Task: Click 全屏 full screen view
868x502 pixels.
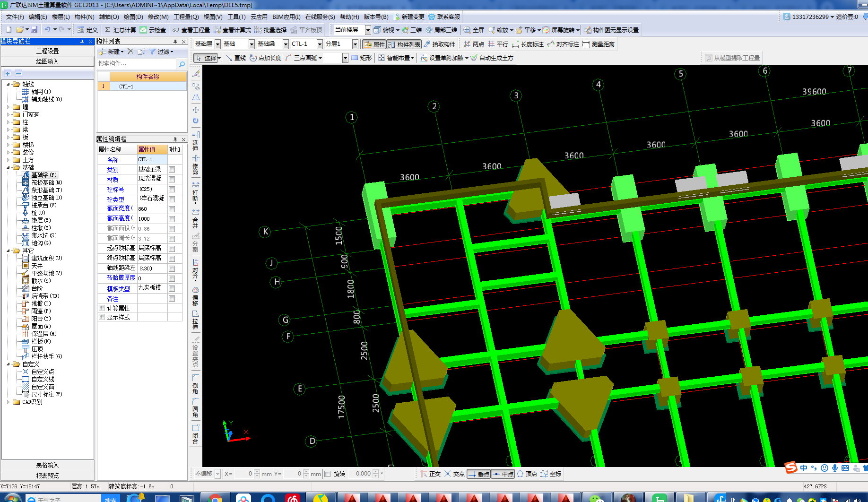Action: 474,30
